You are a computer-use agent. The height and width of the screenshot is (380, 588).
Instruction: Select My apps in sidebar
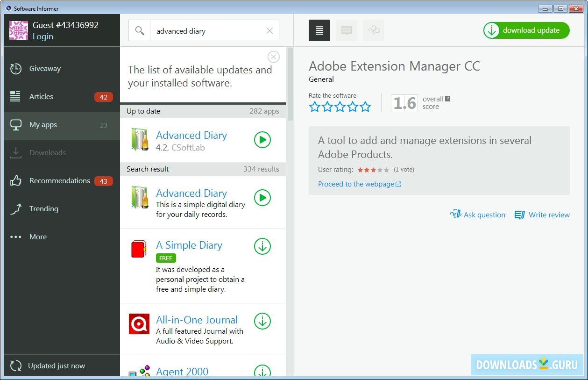(x=43, y=125)
